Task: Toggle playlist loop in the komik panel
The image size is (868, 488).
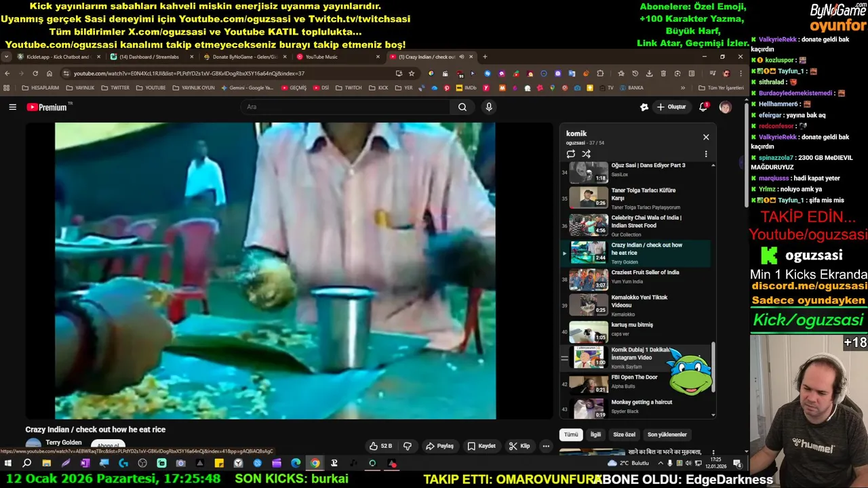Action: click(571, 154)
